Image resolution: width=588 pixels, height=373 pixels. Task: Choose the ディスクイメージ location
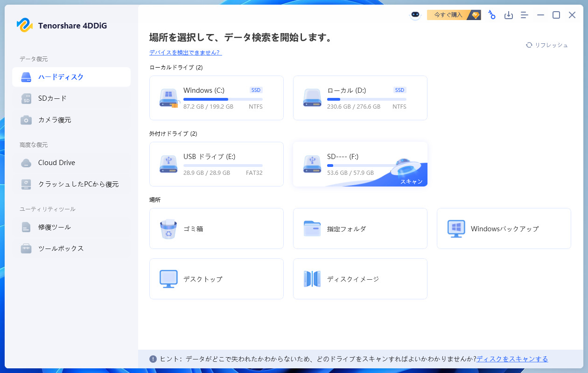tap(360, 279)
